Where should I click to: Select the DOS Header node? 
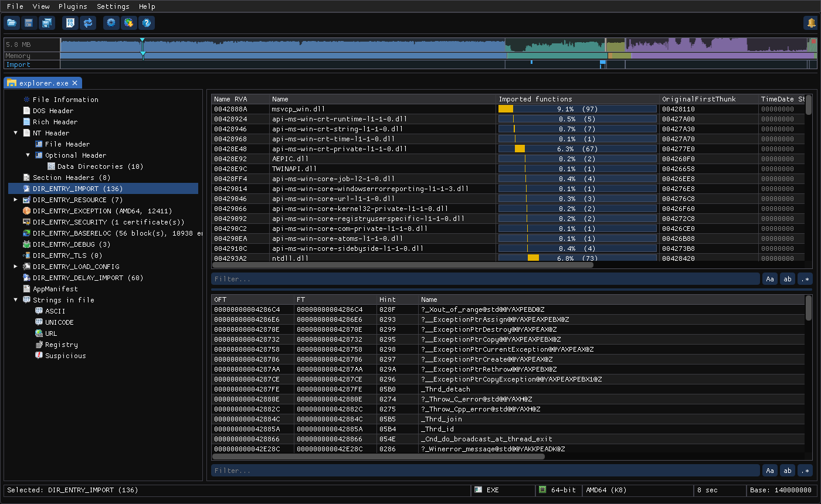pos(53,111)
